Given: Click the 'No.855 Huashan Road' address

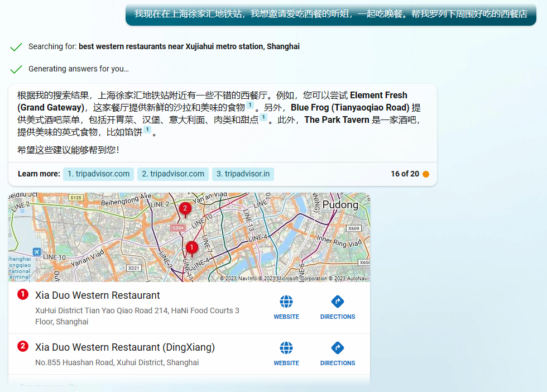Looking at the screenshot, I should 117,362.
